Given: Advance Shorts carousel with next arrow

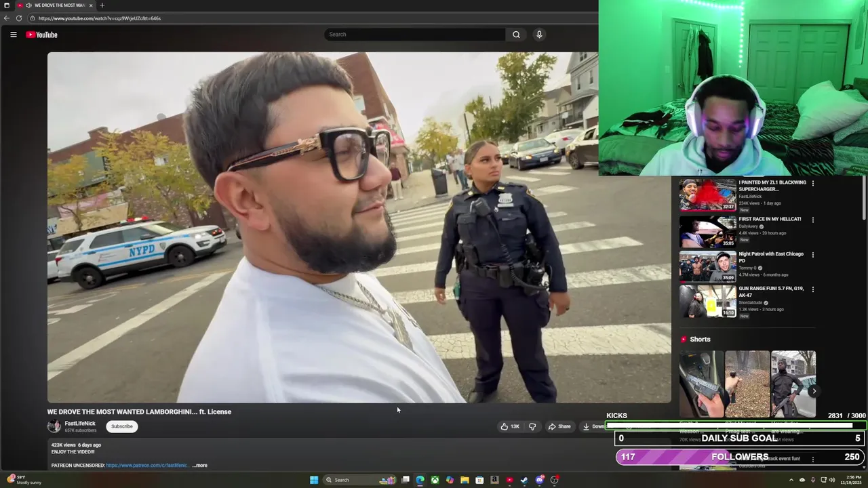Looking at the screenshot, I should [x=814, y=391].
